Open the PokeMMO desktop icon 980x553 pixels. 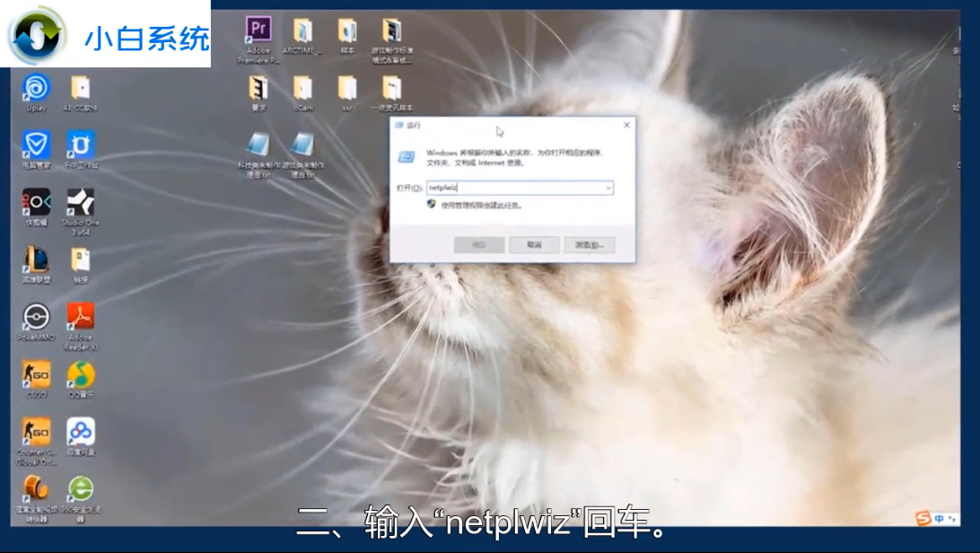point(36,317)
